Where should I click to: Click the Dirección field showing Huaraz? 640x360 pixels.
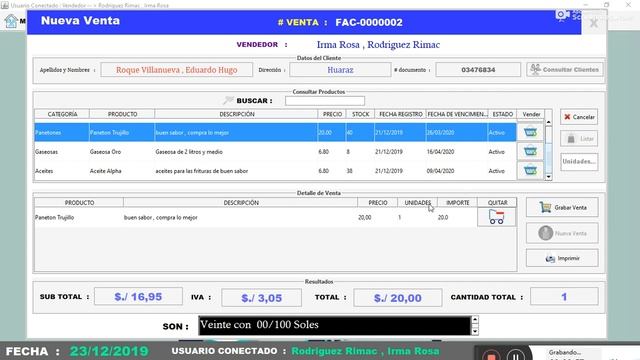point(340,70)
